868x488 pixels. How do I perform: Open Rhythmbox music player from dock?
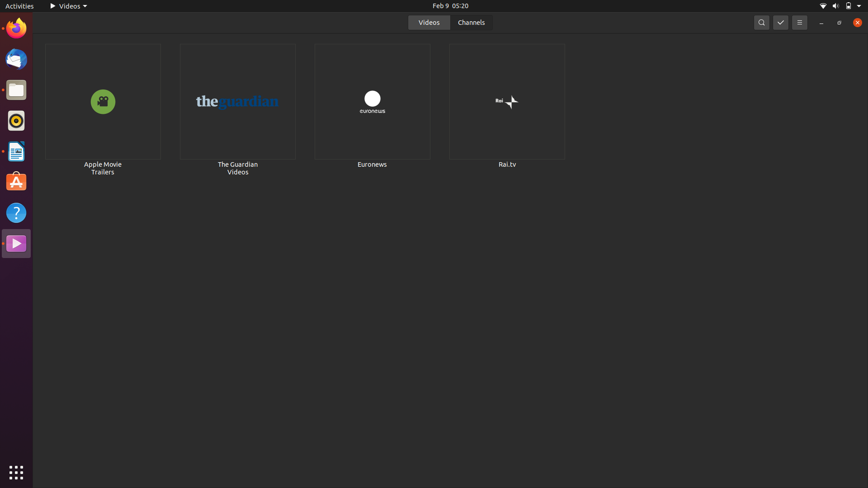(x=16, y=121)
